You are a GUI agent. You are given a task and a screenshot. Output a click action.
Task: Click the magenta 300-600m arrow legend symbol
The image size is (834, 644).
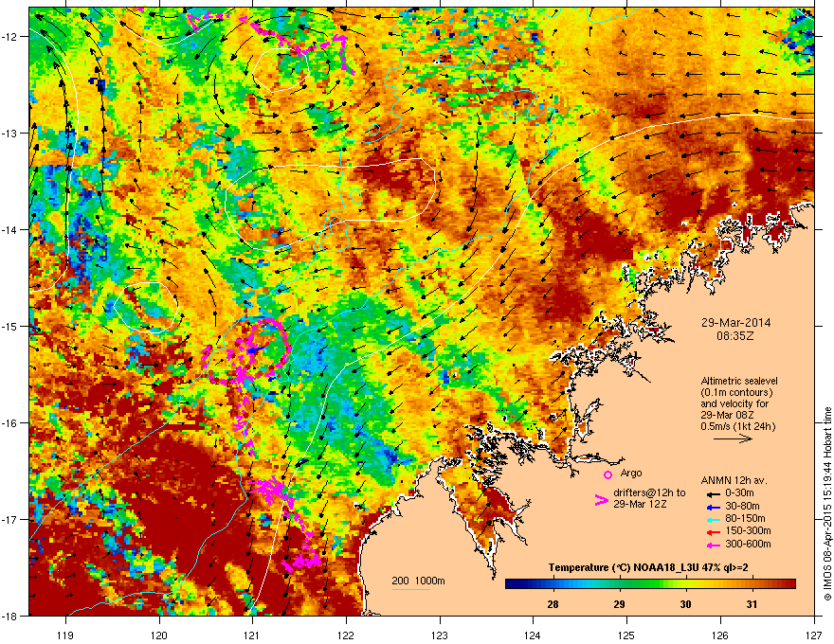coord(713,545)
